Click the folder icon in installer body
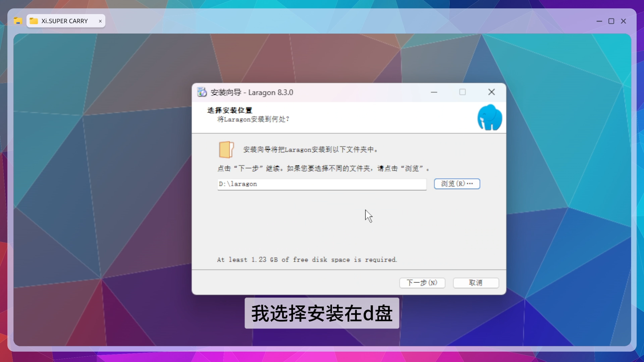Screen dimensions: 644x362 [226, 149]
